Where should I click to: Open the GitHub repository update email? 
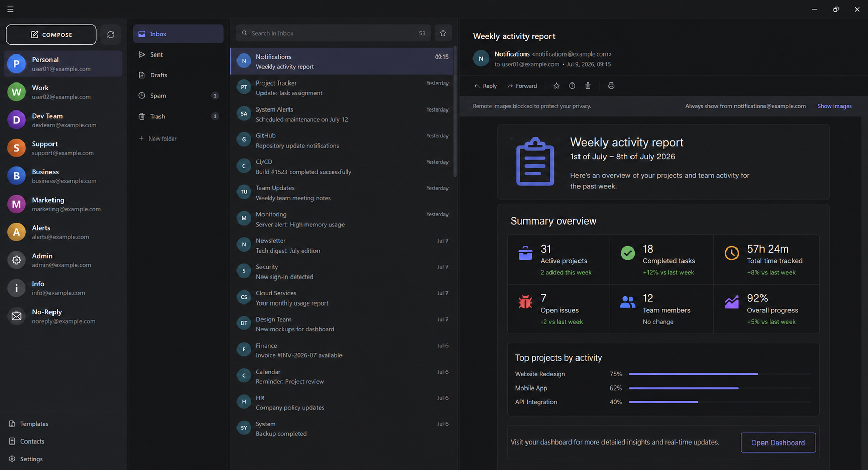341,141
